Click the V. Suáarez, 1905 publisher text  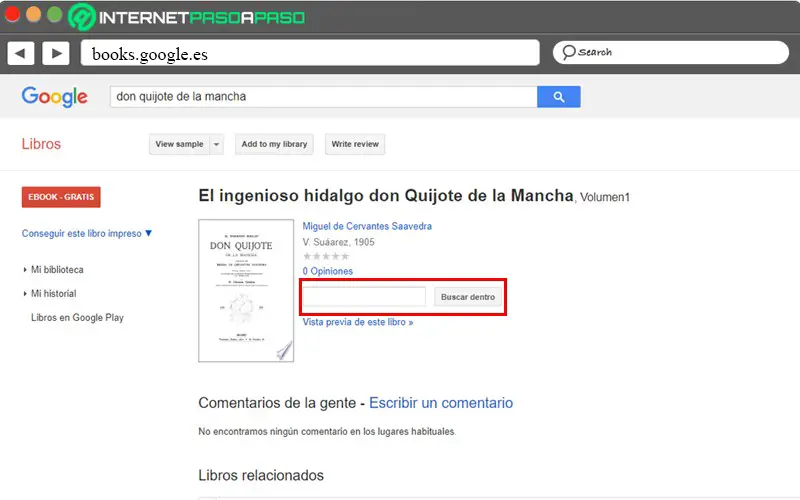[338, 242]
